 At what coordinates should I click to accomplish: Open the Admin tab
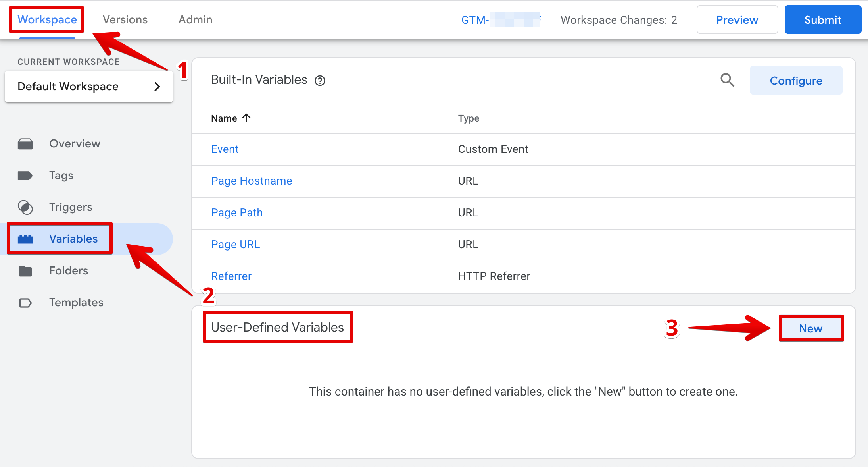(x=195, y=20)
